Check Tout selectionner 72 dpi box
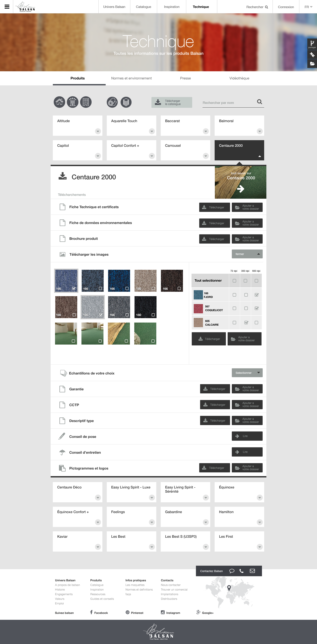The image size is (317, 644). pos(234,281)
